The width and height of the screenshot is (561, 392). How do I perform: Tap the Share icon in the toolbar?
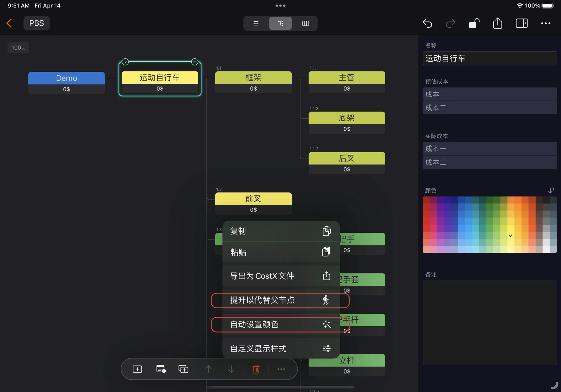497,23
